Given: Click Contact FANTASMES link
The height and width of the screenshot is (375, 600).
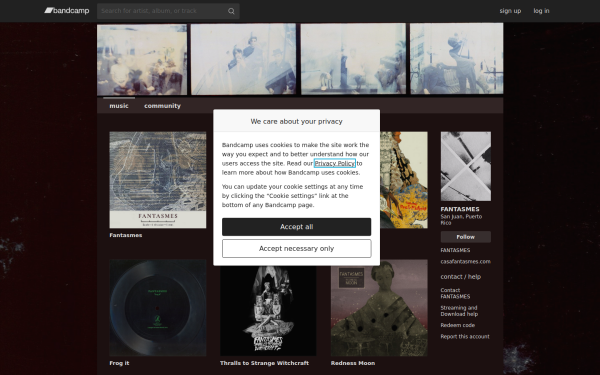Looking at the screenshot, I should click(x=455, y=293).
